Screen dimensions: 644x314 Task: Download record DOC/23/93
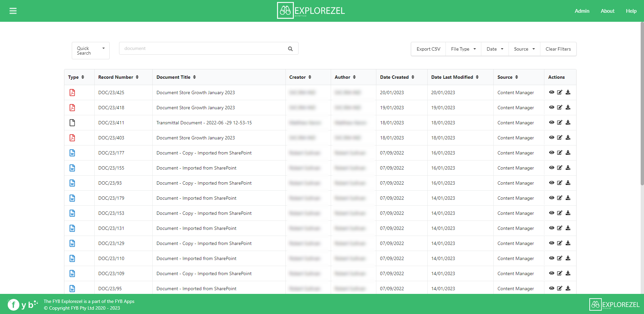click(568, 183)
